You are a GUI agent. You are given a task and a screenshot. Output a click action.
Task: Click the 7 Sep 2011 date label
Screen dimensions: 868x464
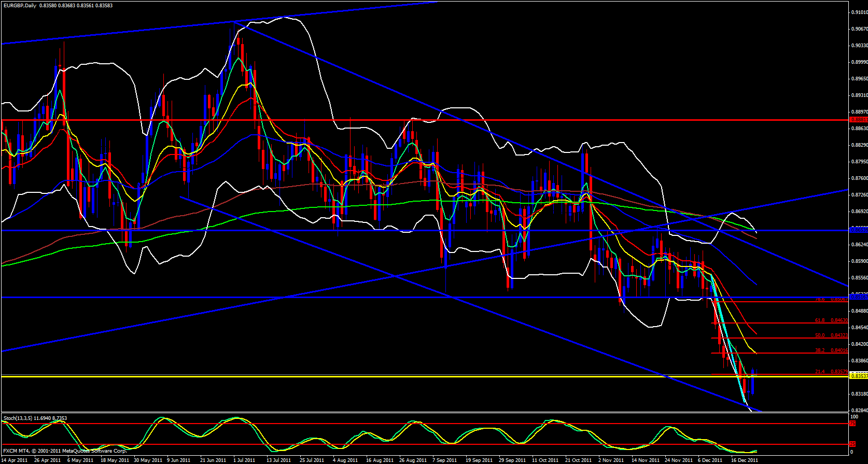pyautogui.click(x=445, y=460)
